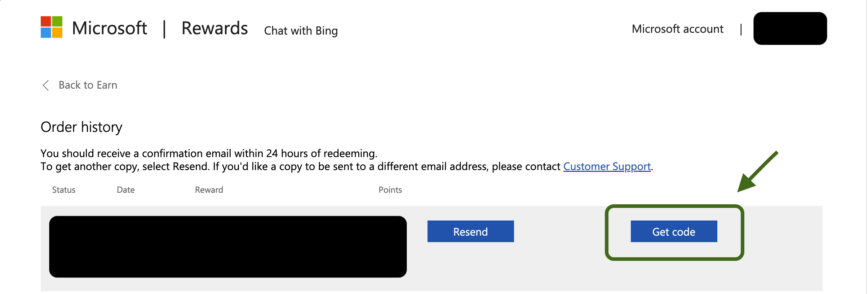Click the green arrow annotation
This screenshot has width=868, height=294.
click(758, 171)
